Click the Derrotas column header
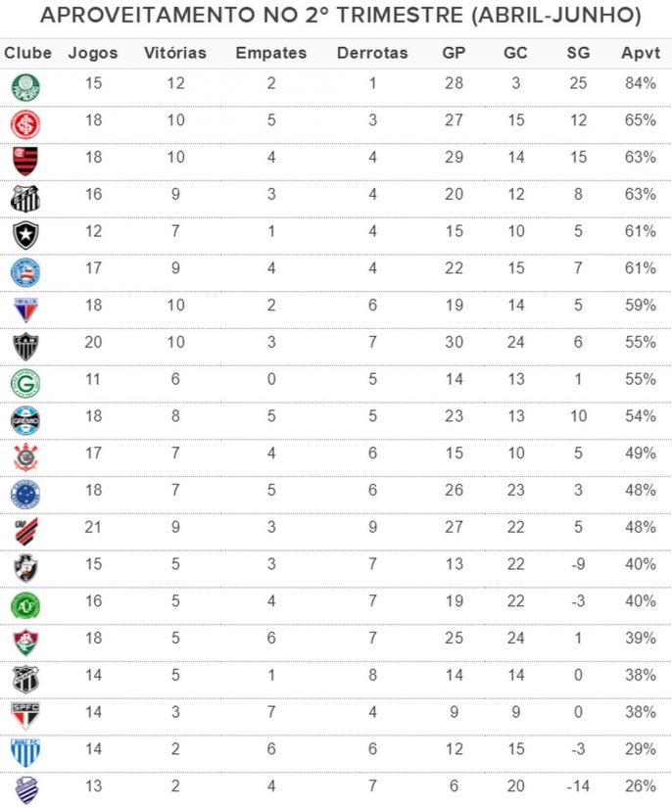Viewport: 672px width, 808px height. 372,53
